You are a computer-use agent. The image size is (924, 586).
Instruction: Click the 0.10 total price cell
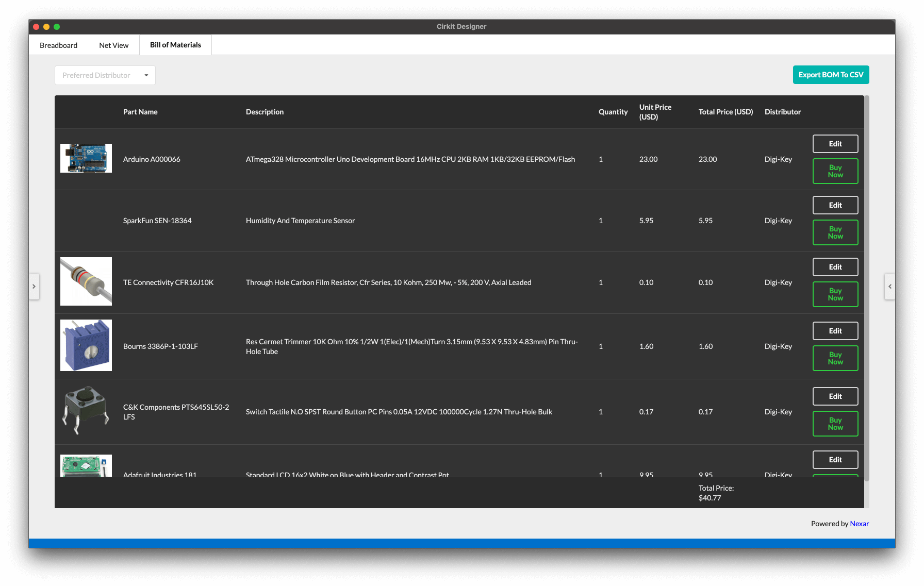[705, 282]
